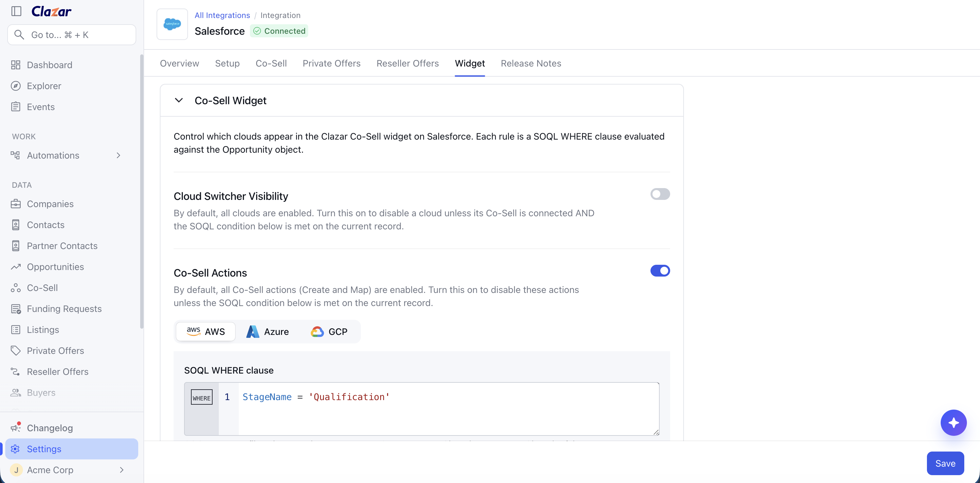Click the WHERE keyword badge
Viewport: 980px width, 483px height.
[202, 397]
